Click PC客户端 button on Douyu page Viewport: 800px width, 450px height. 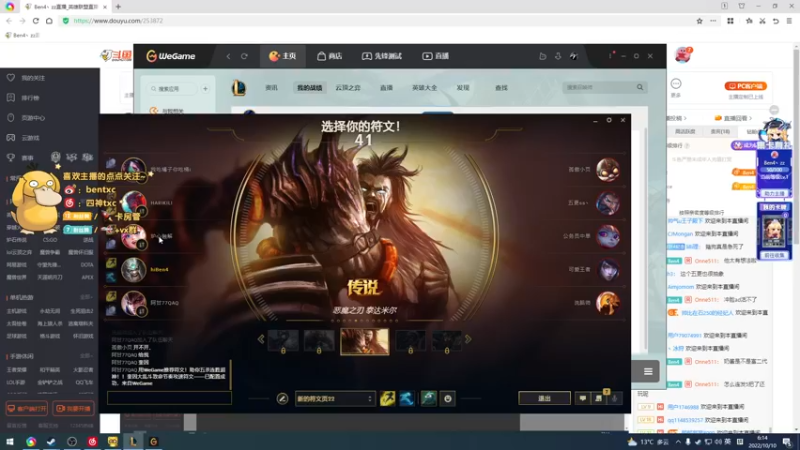(x=746, y=86)
